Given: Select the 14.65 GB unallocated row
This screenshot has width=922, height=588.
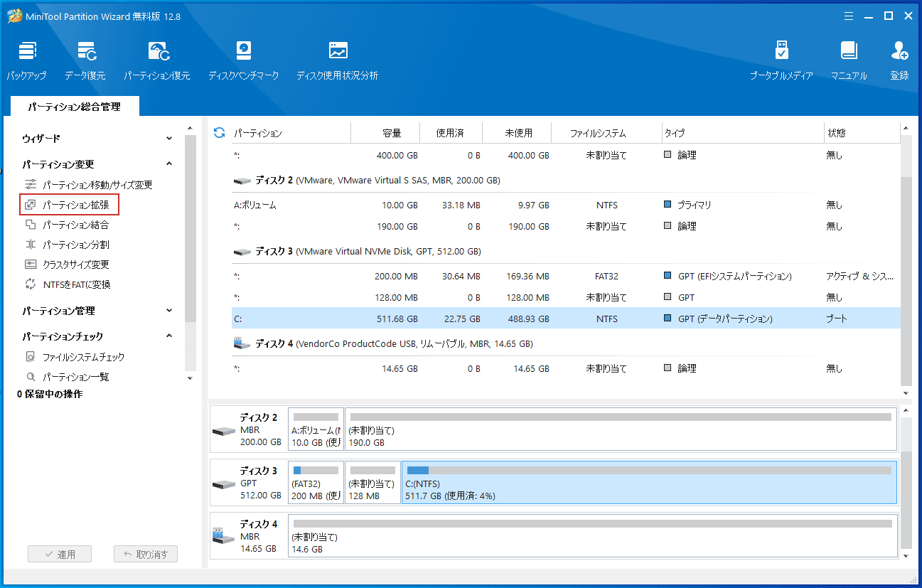Looking at the screenshot, I should [x=566, y=368].
